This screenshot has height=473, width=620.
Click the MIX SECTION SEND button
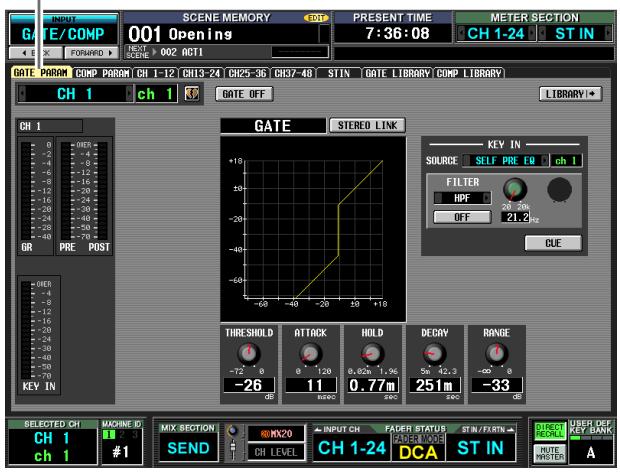click(x=188, y=447)
